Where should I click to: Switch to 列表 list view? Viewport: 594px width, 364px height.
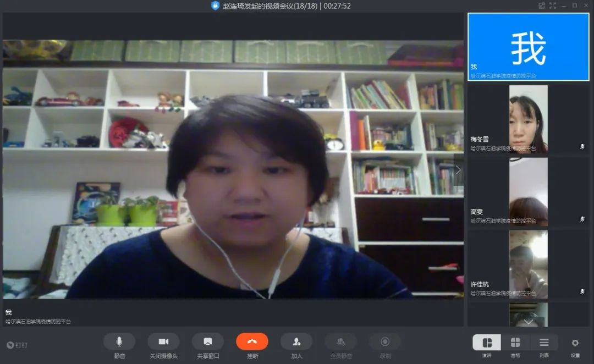pos(544,343)
